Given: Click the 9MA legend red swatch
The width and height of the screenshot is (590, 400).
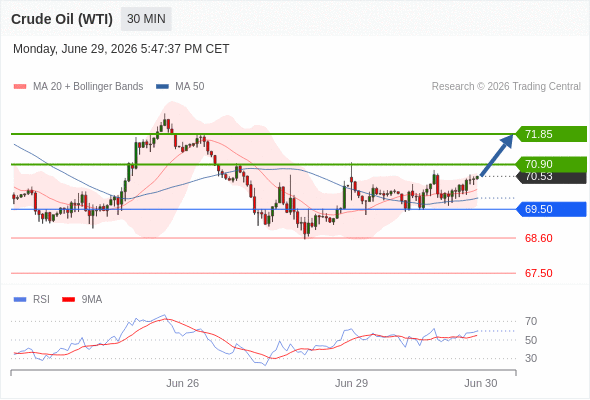Looking at the screenshot, I should coord(68,300).
